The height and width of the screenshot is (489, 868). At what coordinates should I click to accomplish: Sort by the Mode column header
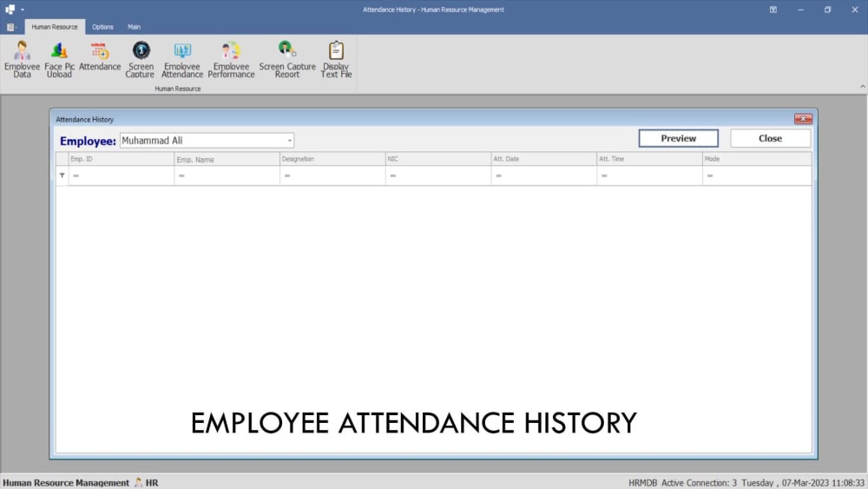click(x=757, y=159)
